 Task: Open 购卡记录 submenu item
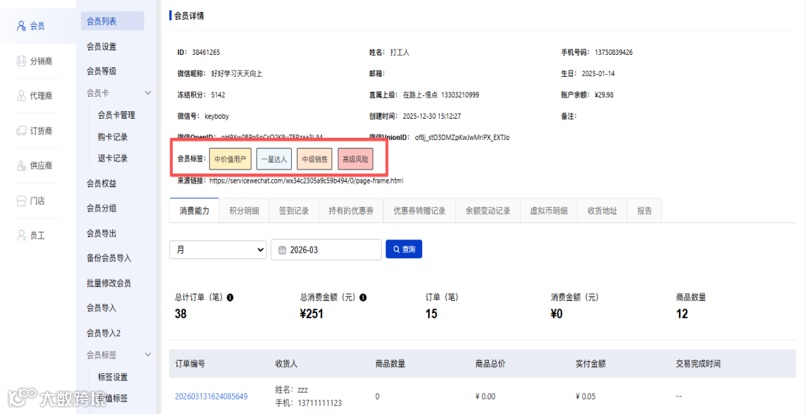pos(113,137)
